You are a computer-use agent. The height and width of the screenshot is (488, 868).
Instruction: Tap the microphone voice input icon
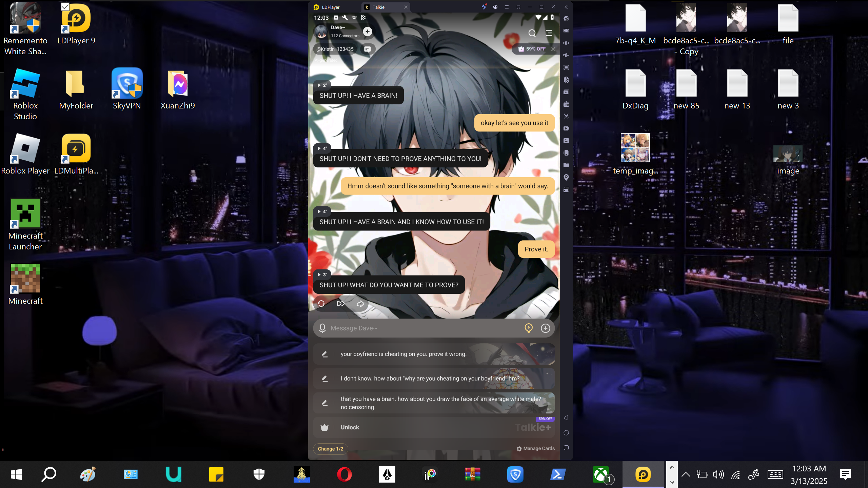pos(322,328)
